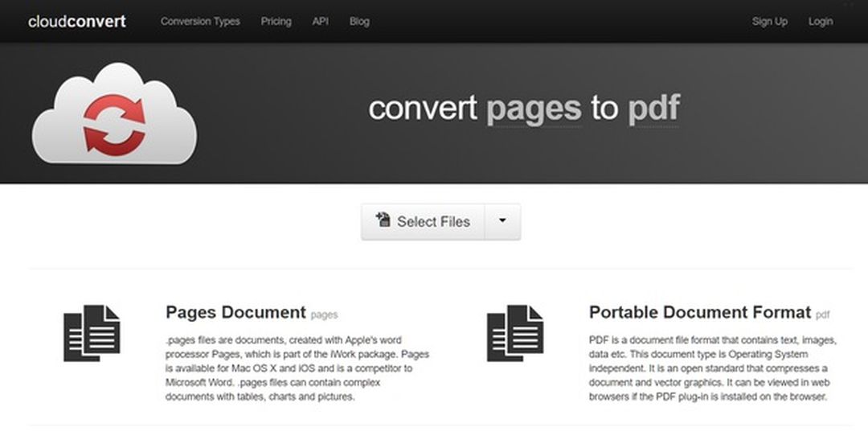Click the paragraph starting 'PDF is a document'
Screen dimensions: 868x444
[713, 368]
